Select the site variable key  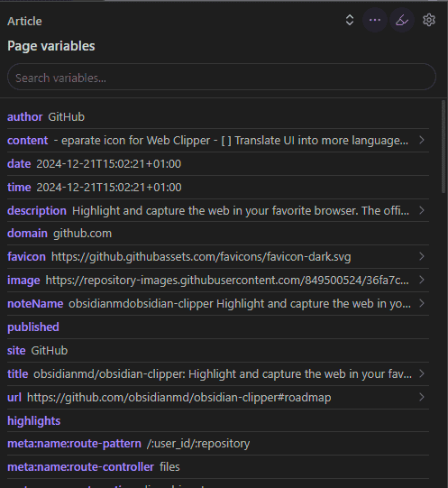click(16, 350)
